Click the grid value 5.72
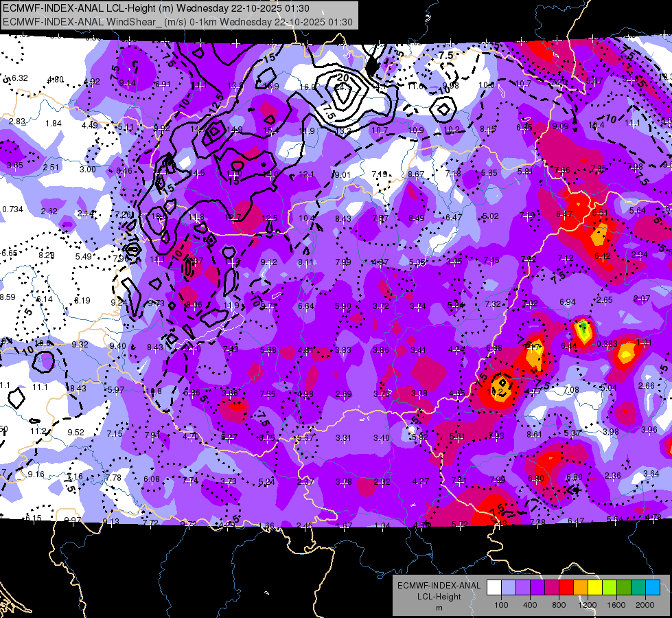 460,525
